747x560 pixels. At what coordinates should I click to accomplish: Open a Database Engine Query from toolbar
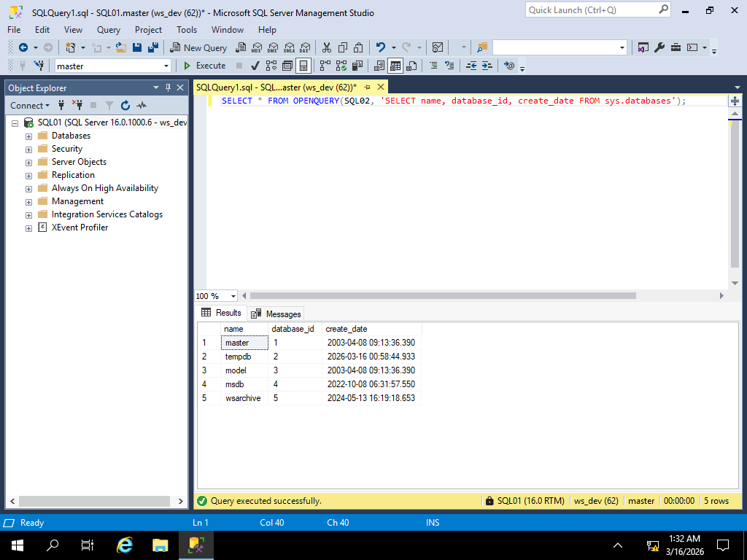click(x=241, y=47)
